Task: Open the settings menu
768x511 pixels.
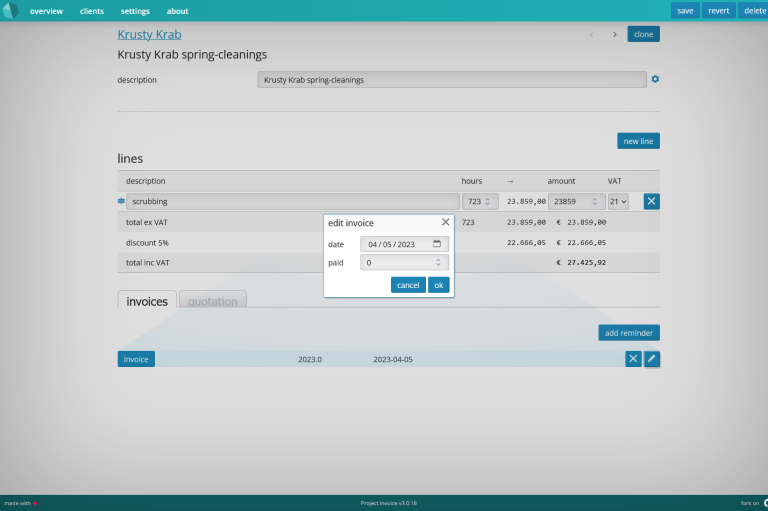Action: (x=135, y=11)
